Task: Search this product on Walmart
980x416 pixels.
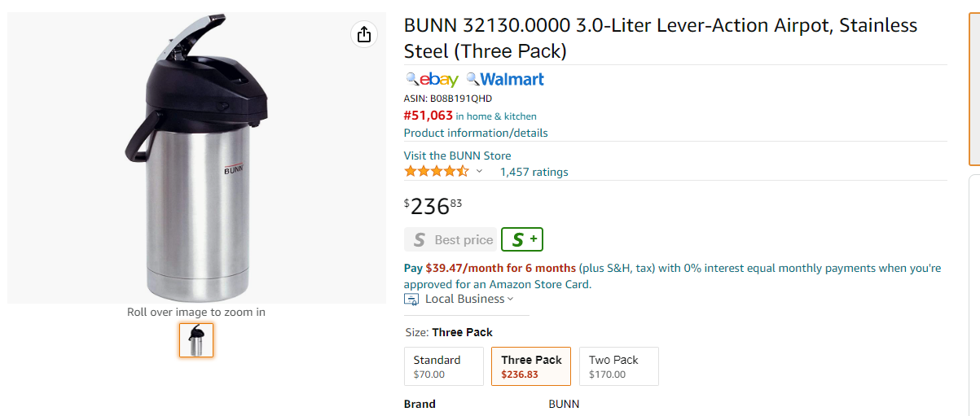Action: 505,79
